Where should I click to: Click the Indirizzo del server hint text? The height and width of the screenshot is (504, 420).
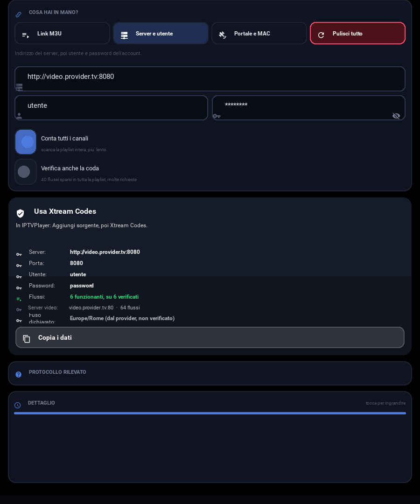(78, 53)
